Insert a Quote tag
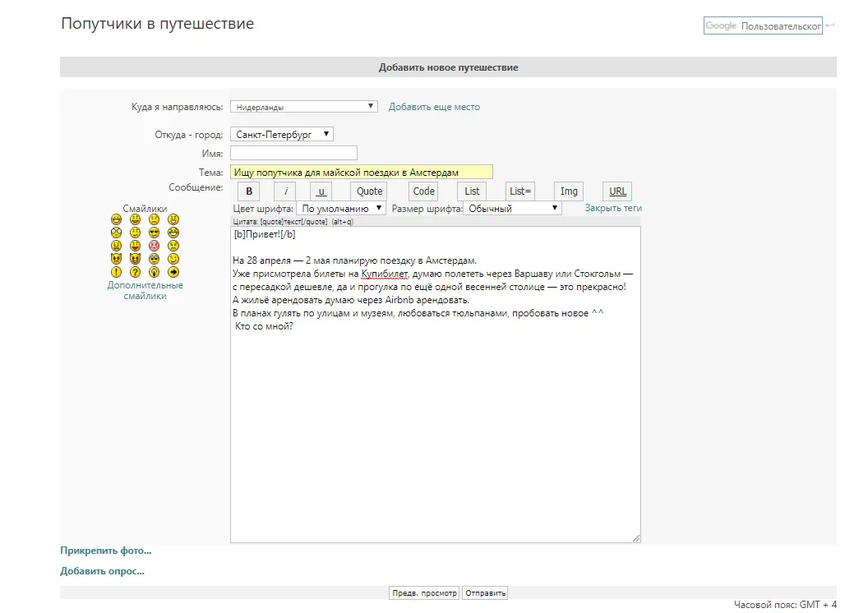 coord(369,191)
